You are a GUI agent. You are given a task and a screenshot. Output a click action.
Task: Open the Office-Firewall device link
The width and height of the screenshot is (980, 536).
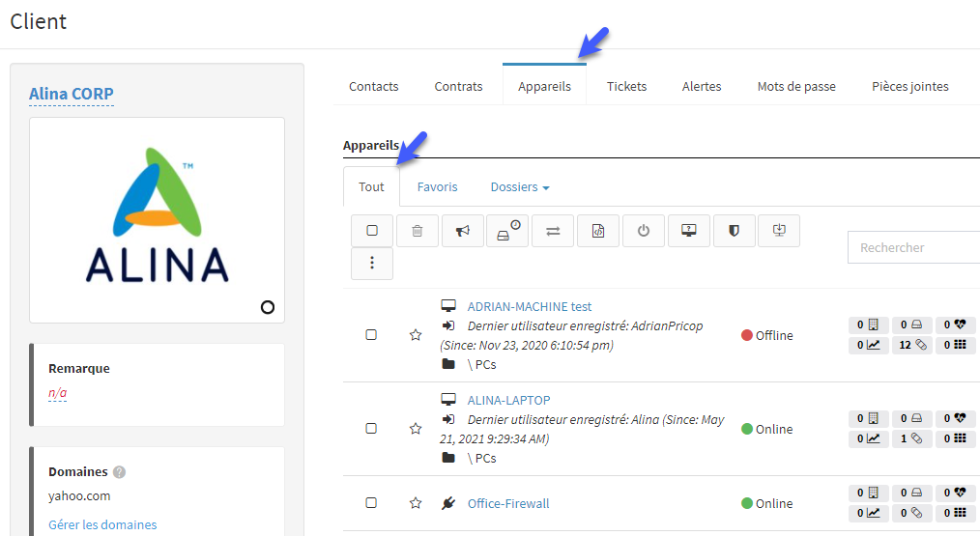508,503
